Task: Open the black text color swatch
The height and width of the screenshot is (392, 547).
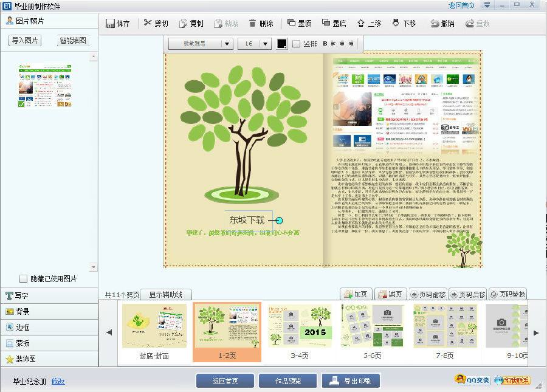Action: (282, 44)
